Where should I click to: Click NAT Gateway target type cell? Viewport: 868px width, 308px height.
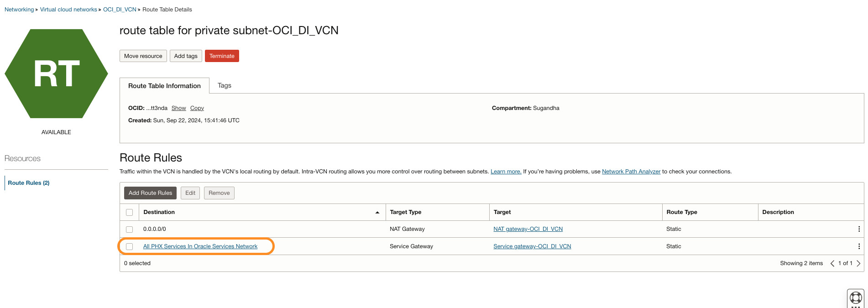point(407,229)
